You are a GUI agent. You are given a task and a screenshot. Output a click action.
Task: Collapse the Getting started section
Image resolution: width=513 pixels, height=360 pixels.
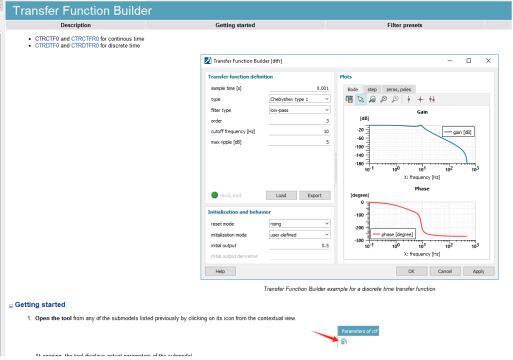coord(11,306)
